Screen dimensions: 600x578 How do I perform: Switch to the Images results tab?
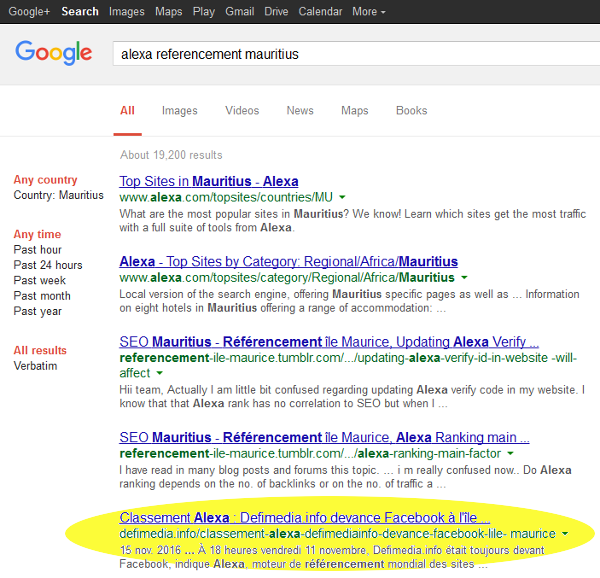pos(179,111)
